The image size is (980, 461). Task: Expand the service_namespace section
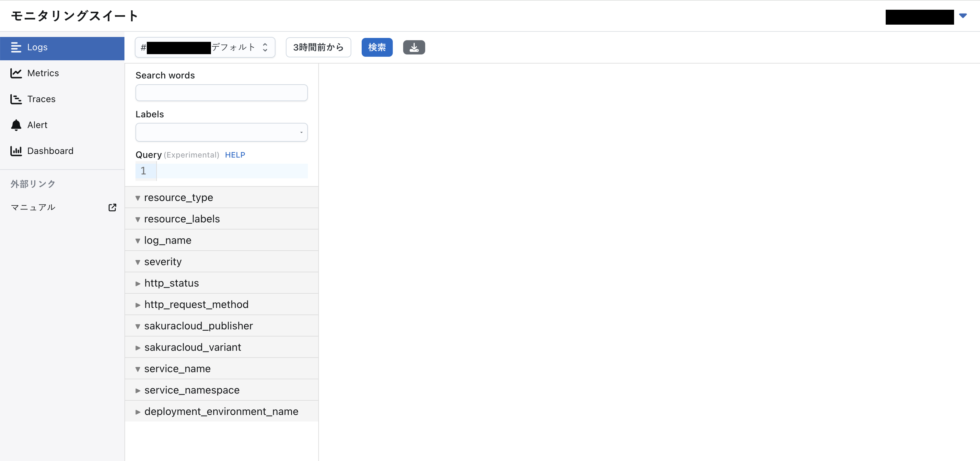pyautogui.click(x=221, y=390)
